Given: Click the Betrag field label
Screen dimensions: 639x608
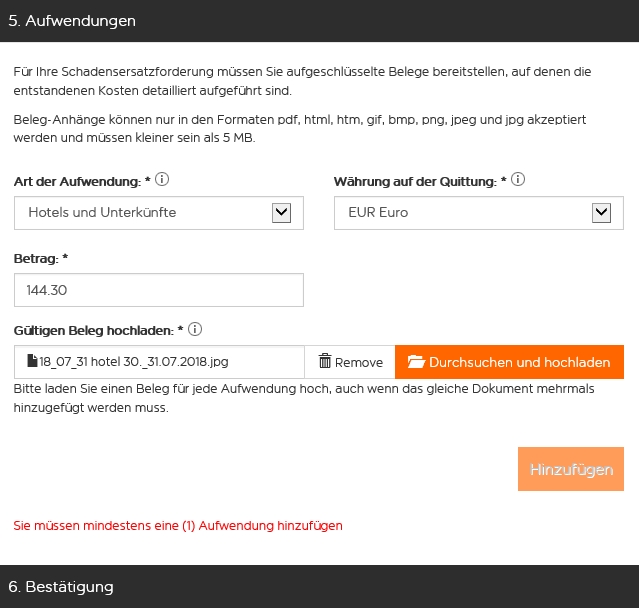Looking at the screenshot, I should 36,259.
